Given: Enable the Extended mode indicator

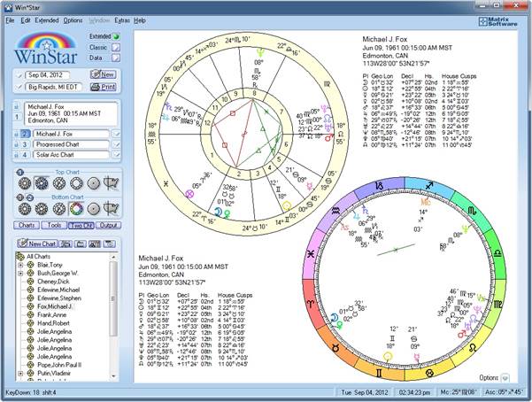Looking at the screenshot, I should click(118, 36).
